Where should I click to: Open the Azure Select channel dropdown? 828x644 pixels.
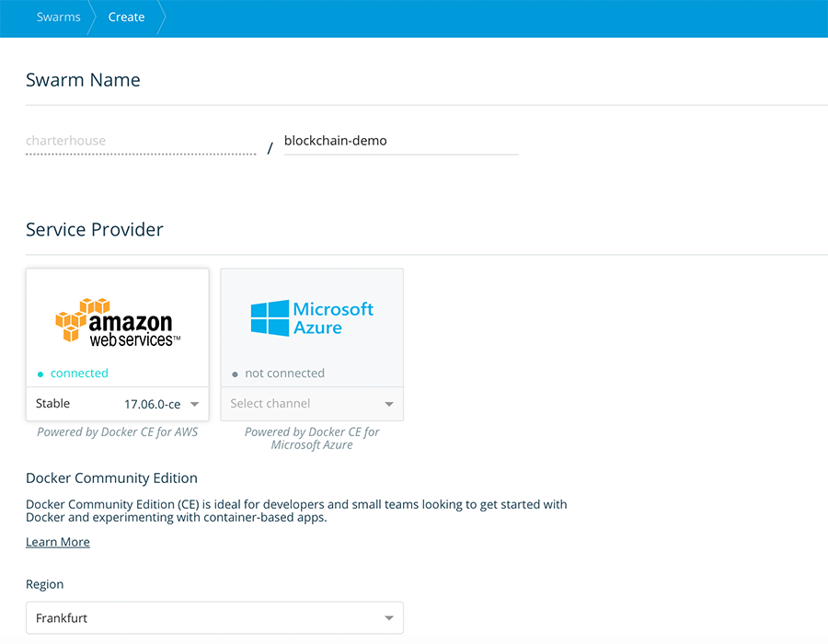[312, 404]
